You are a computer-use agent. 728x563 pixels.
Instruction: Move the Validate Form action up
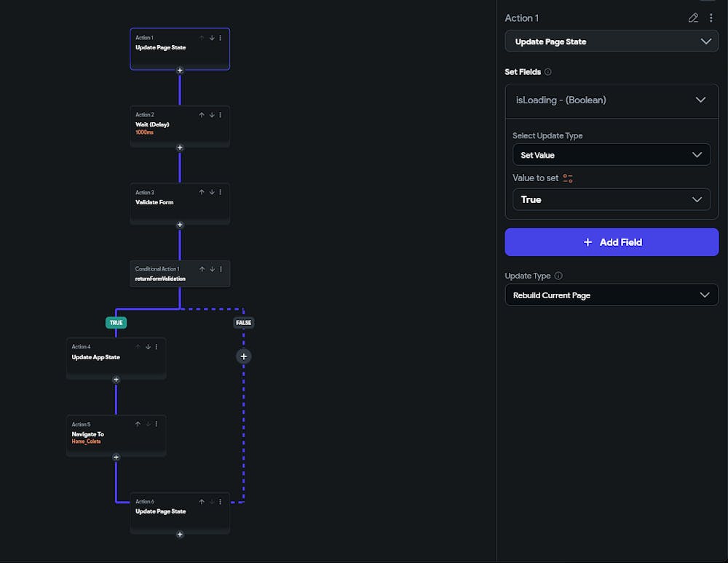[x=202, y=193]
